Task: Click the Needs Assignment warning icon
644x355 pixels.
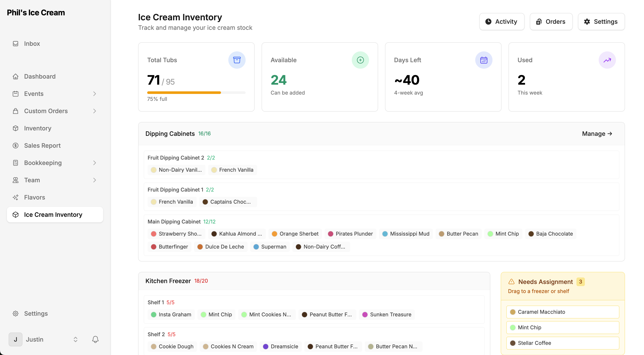Action: pos(511,282)
